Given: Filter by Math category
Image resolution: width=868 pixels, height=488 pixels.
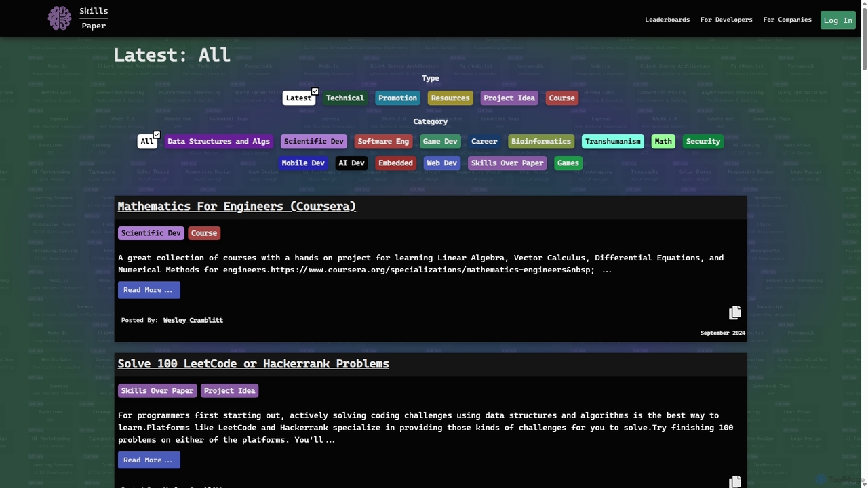Looking at the screenshot, I should click(x=663, y=141).
